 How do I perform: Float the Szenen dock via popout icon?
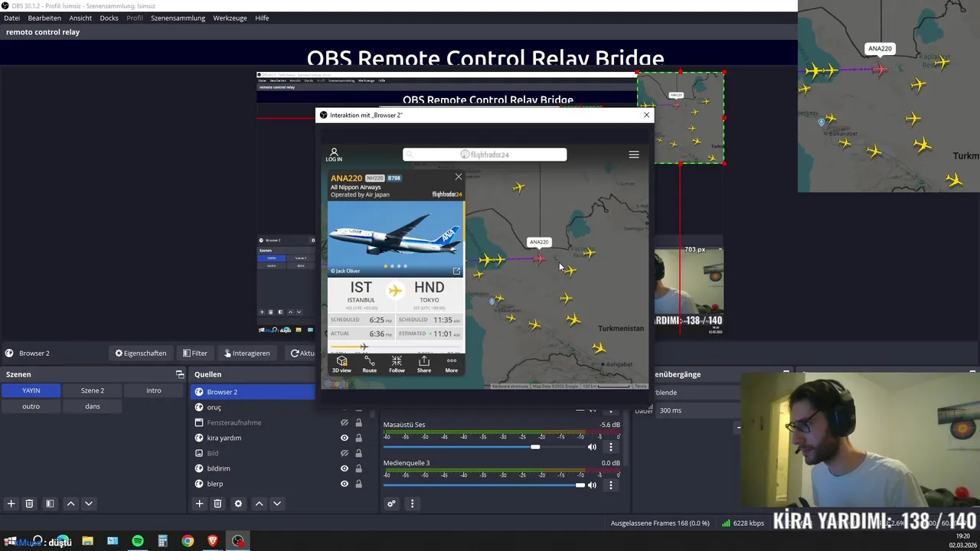click(180, 374)
